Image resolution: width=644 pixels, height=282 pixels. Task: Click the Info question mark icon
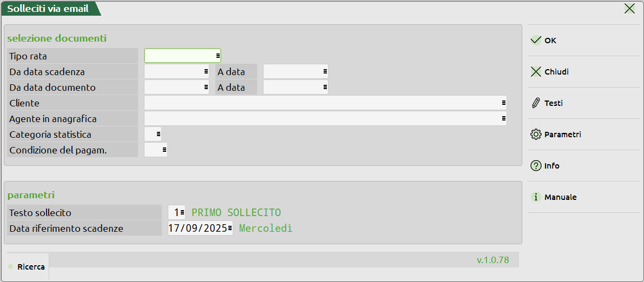536,166
